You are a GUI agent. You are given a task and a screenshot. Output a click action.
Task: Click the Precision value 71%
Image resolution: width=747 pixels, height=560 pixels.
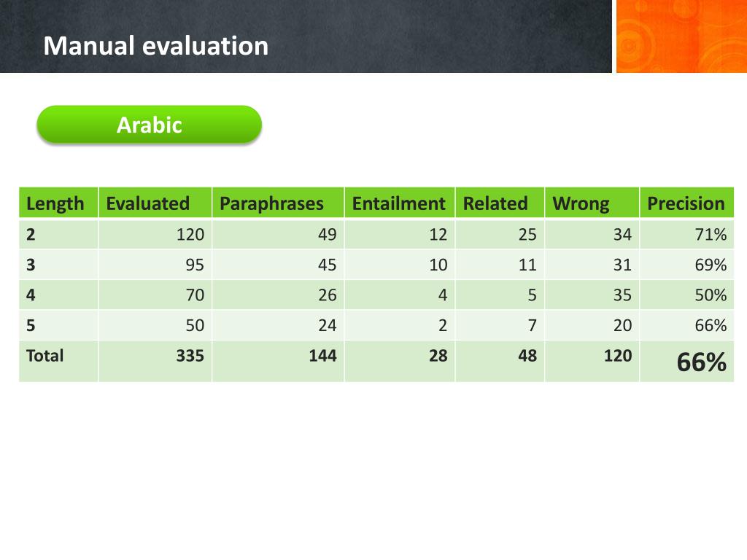coord(711,234)
